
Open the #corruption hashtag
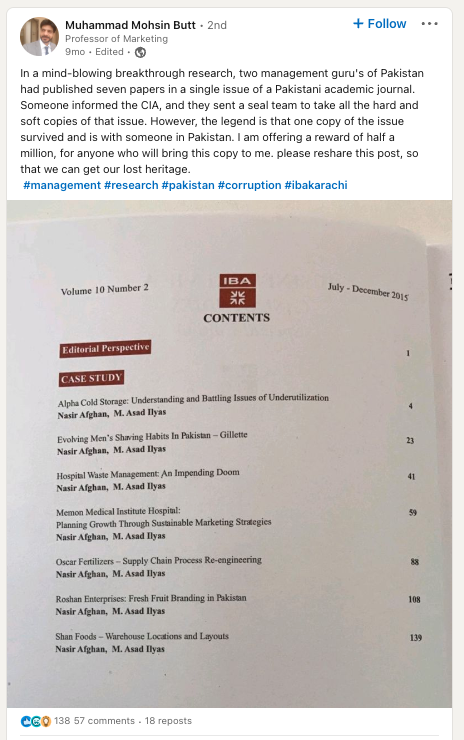pyautogui.click(x=249, y=185)
